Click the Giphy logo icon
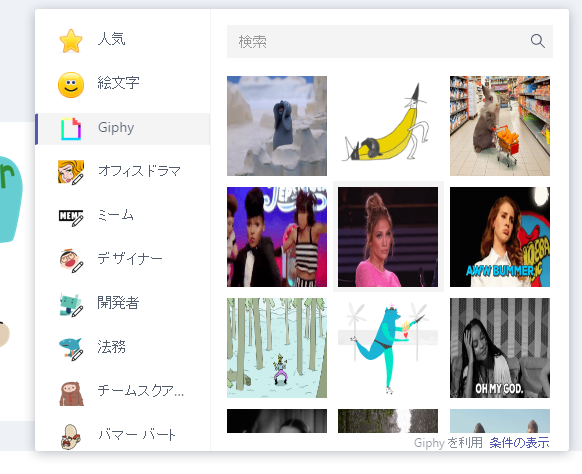This screenshot has height=474, width=582. tap(71, 129)
